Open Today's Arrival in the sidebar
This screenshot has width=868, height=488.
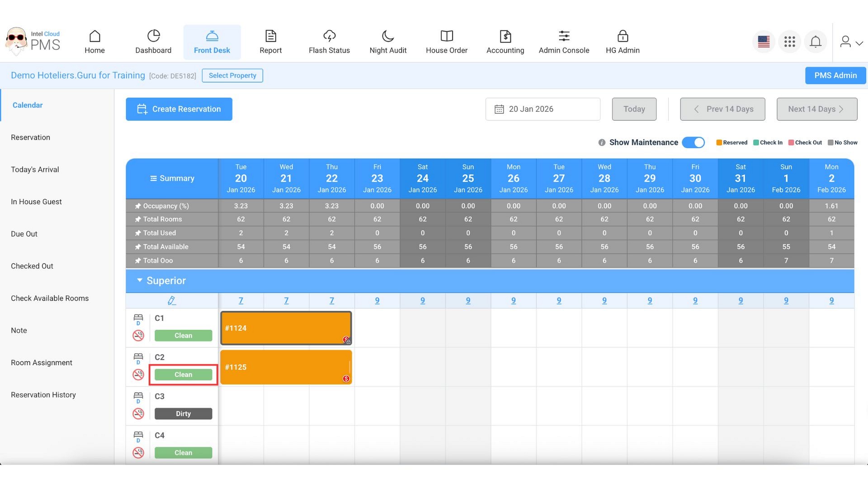point(35,169)
